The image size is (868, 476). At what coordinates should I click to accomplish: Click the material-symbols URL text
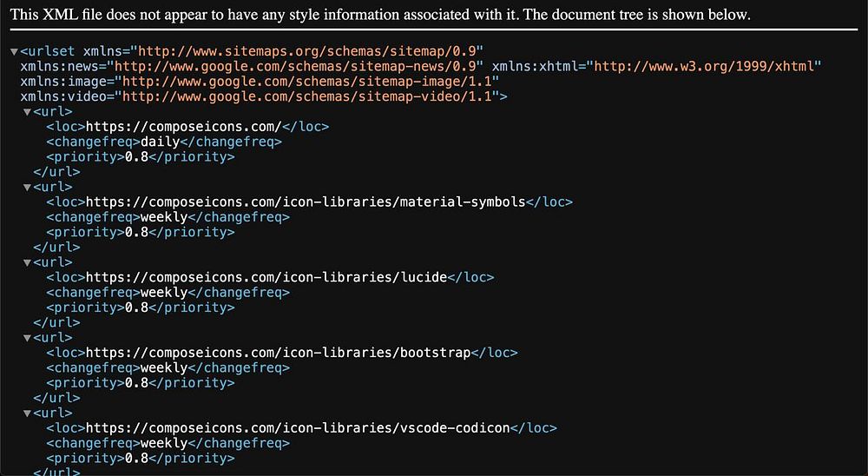306,202
